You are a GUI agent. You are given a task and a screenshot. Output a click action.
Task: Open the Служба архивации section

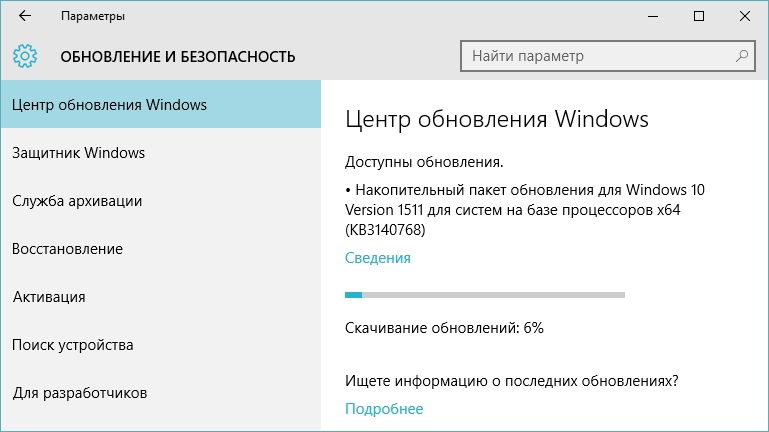coord(161,201)
